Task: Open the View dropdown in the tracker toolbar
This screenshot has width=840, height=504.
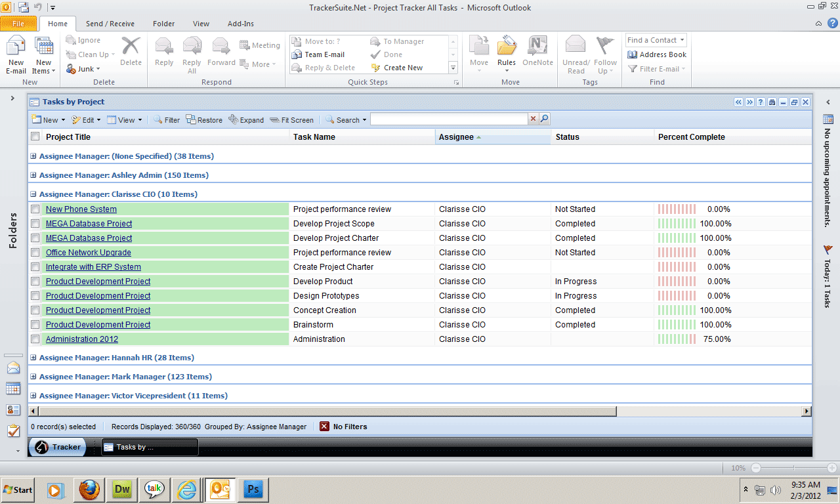Action: (x=124, y=119)
